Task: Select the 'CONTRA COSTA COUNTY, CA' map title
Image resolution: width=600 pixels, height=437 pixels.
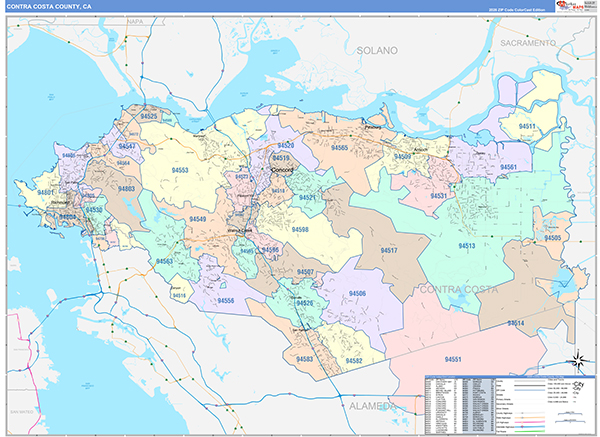Action: (x=49, y=7)
